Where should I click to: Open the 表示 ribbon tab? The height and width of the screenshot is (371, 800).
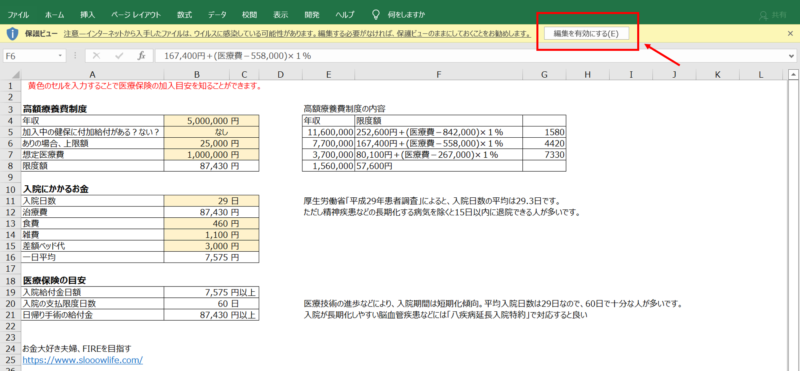coord(280,15)
